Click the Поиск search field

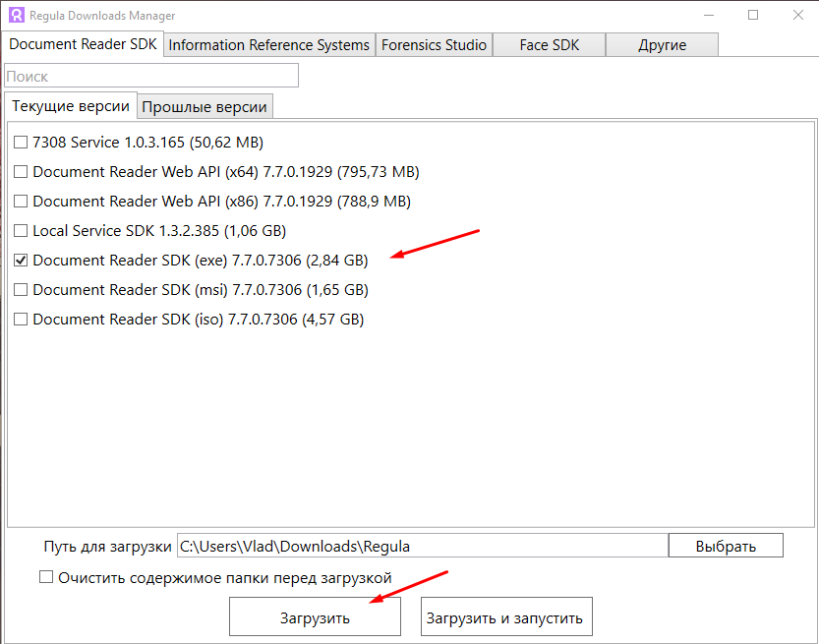point(151,77)
